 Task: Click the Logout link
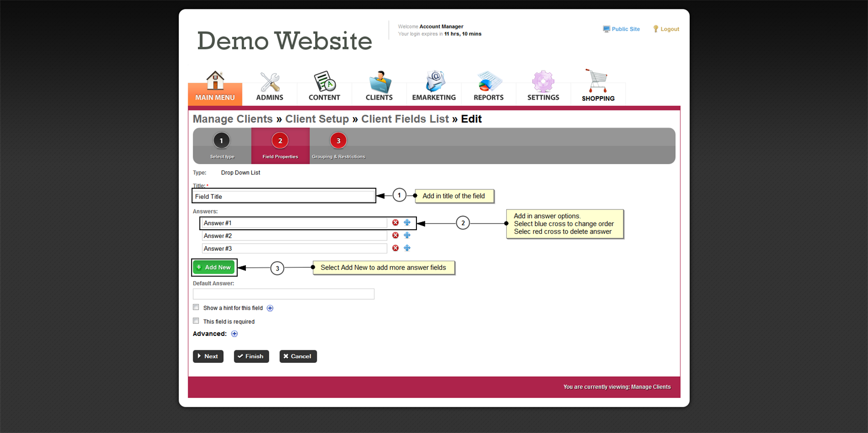pyautogui.click(x=669, y=29)
